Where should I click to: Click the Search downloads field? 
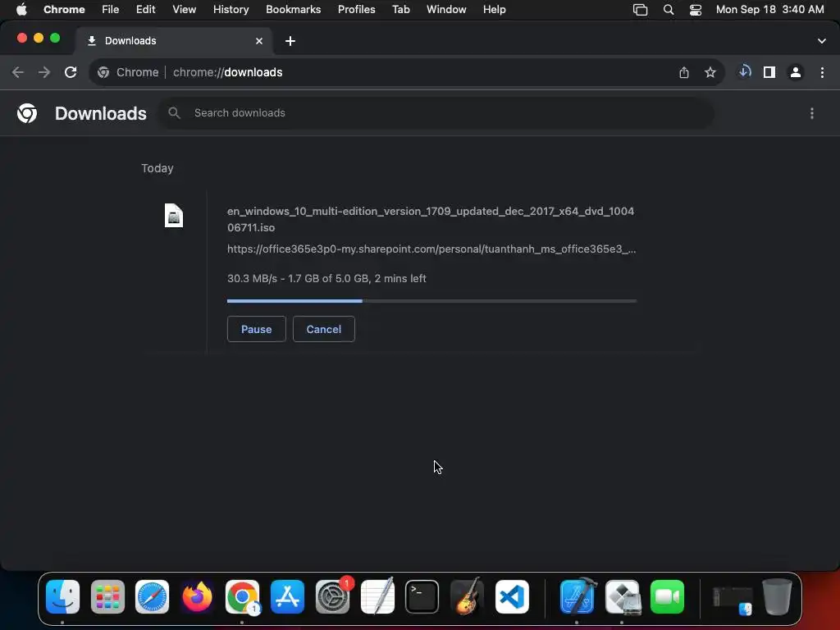click(x=436, y=113)
